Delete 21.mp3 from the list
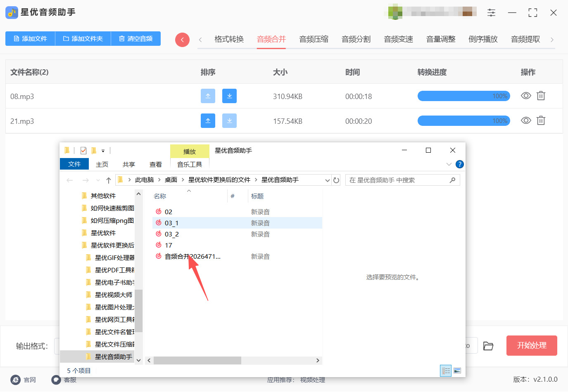The height and width of the screenshot is (392, 568). pyautogui.click(x=541, y=120)
